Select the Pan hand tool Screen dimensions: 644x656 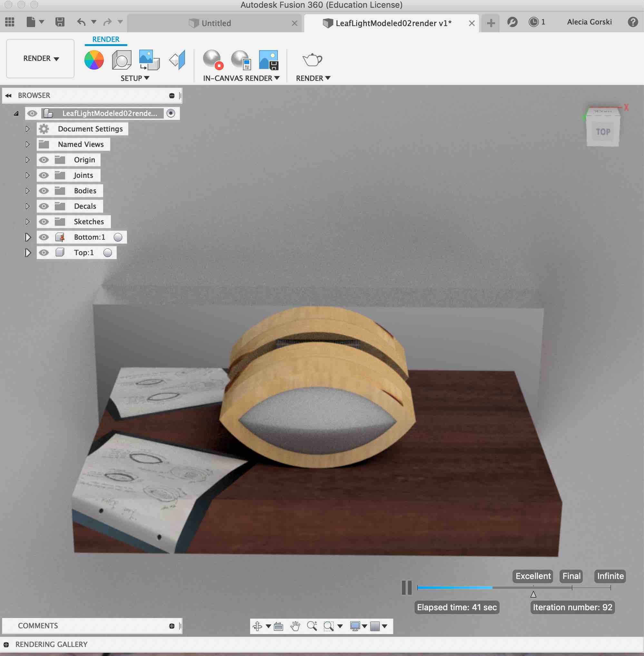[x=295, y=626]
